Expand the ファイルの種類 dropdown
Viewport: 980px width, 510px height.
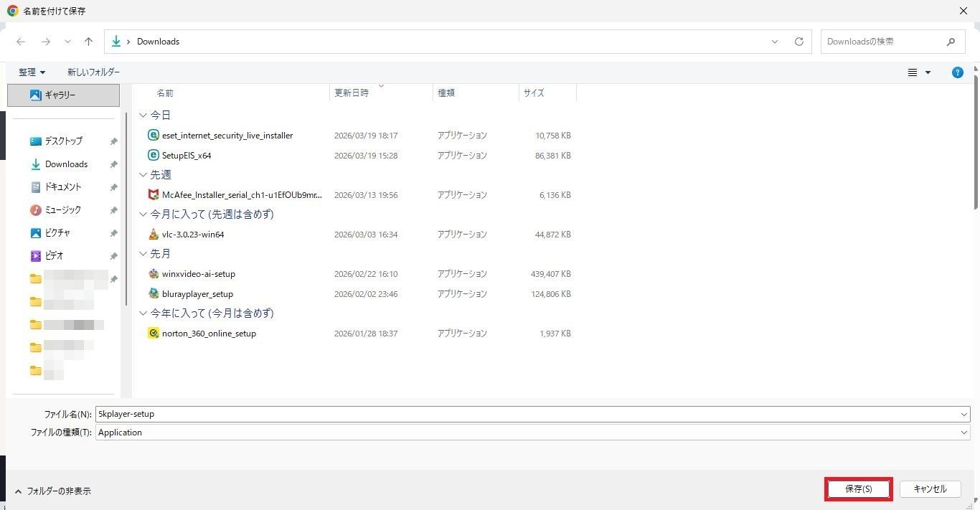point(963,433)
